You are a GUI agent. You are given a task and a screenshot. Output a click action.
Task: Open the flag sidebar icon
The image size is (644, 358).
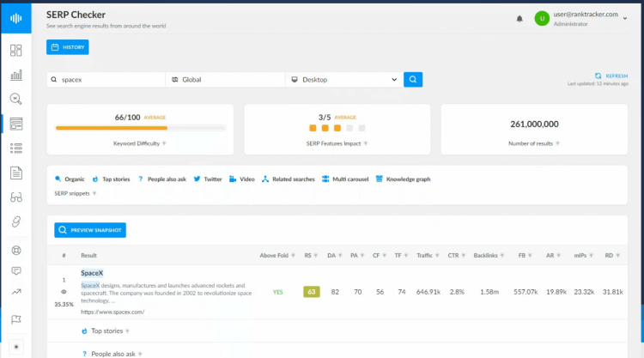click(16, 319)
